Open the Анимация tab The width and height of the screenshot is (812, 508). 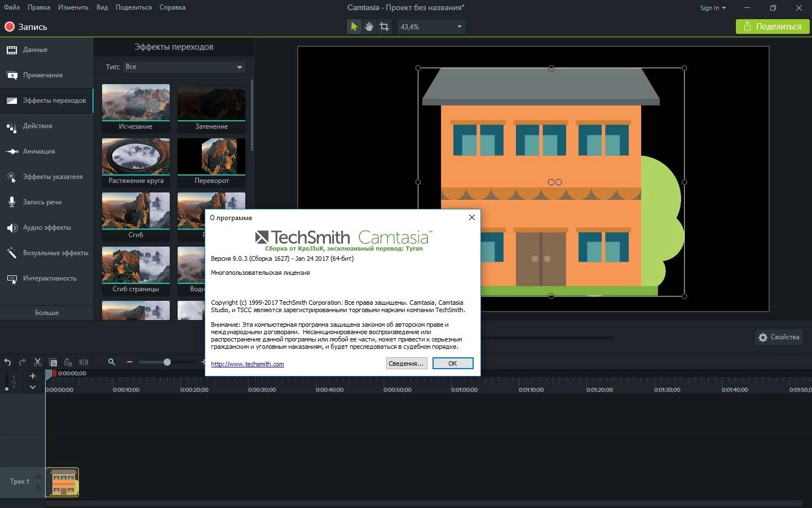(47, 151)
